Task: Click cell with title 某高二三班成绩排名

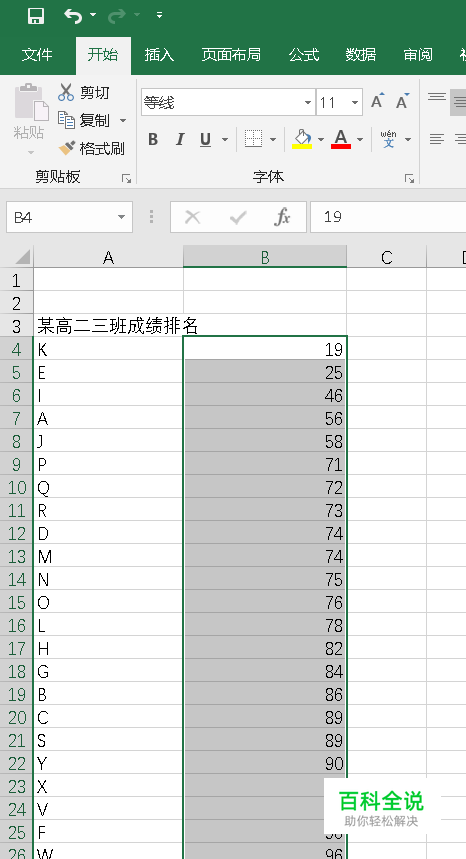Action: click(x=108, y=327)
